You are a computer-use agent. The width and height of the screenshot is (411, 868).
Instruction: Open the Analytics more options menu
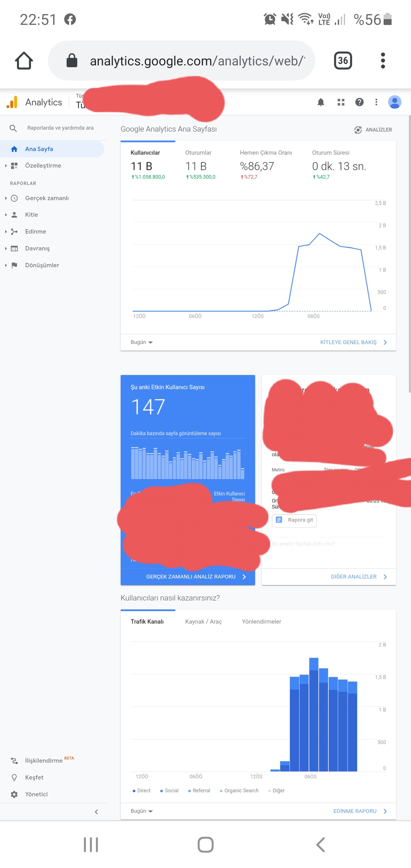[376, 102]
